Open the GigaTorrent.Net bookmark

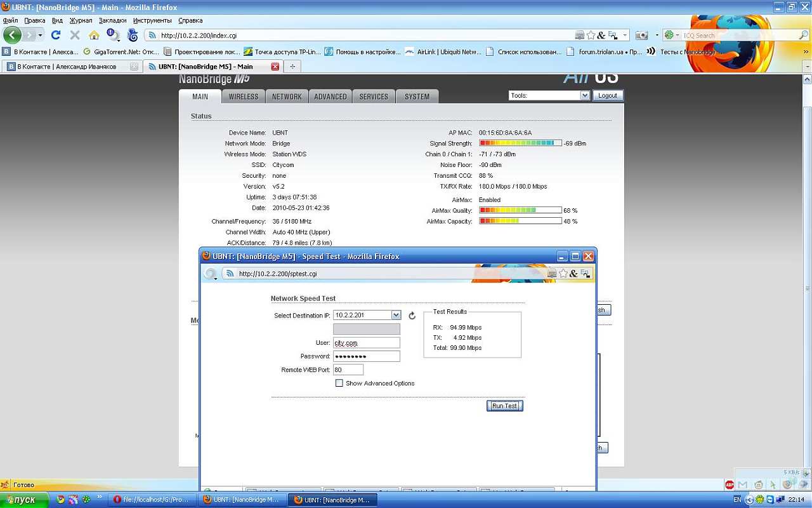coord(122,52)
